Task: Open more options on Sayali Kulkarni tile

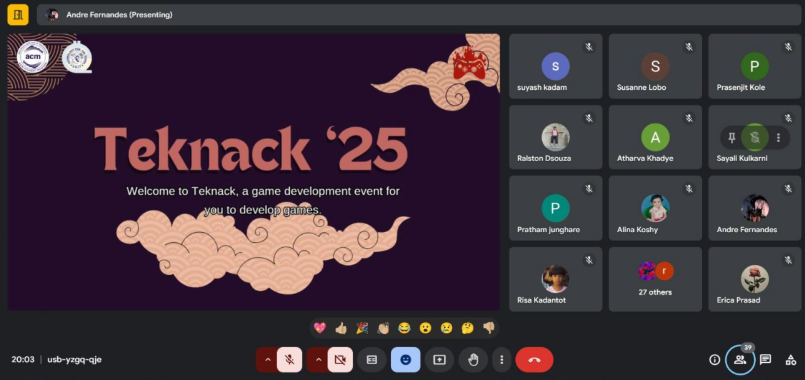Action: (x=778, y=137)
